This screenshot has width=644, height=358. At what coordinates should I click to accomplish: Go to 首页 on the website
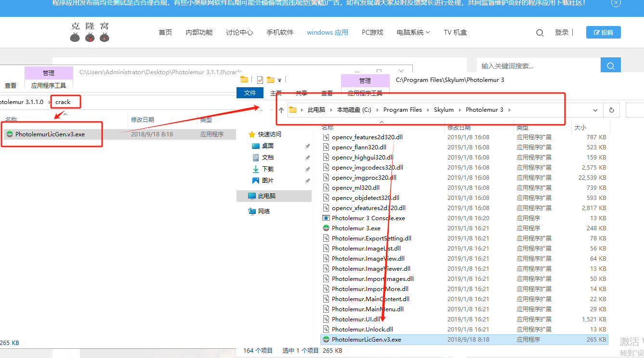click(165, 32)
